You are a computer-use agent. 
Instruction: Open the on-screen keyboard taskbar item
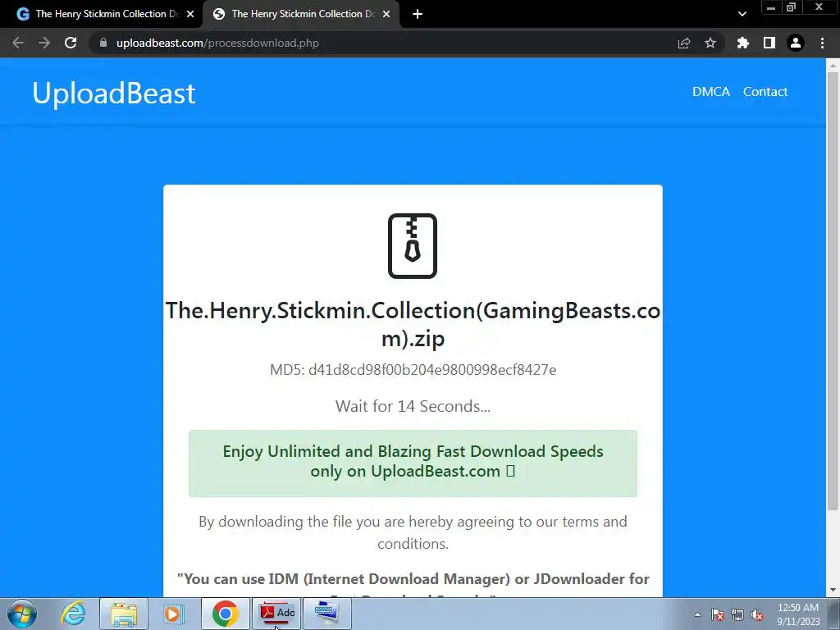point(327,614)
